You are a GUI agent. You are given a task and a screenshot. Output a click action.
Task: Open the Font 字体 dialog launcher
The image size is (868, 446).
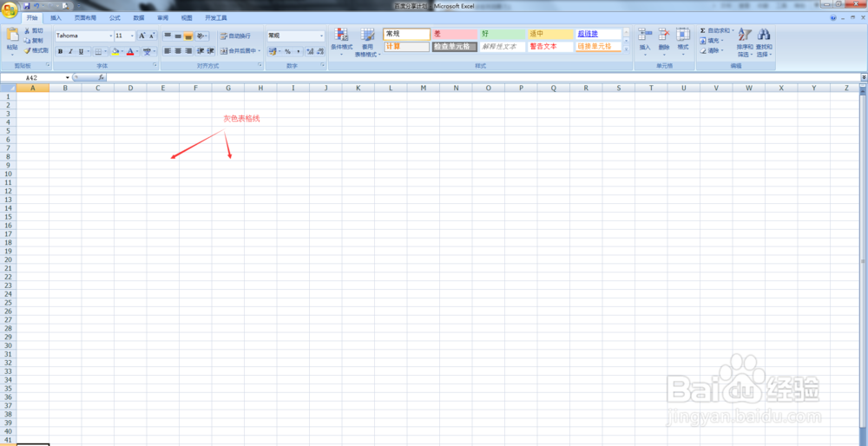pos(155,66)
